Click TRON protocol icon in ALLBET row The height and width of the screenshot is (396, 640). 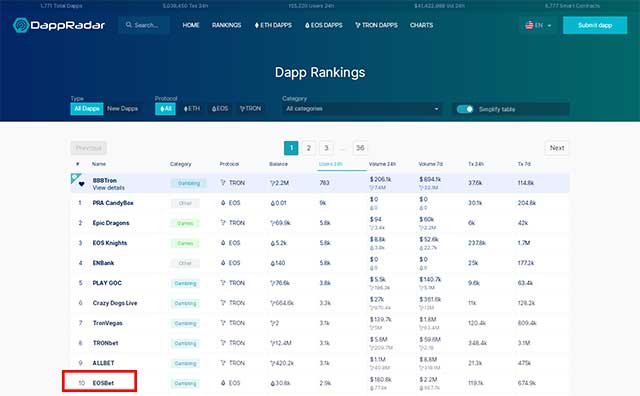223,363
